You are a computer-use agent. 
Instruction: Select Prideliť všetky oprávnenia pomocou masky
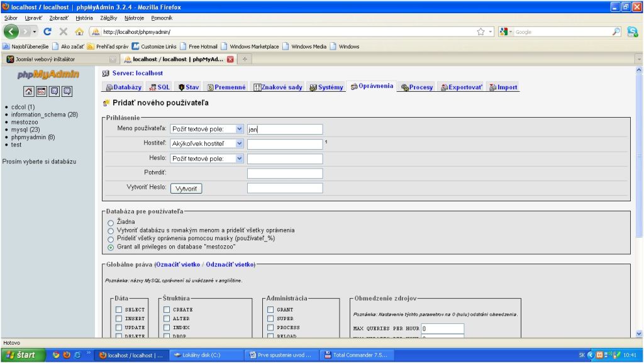click(111, 239)
